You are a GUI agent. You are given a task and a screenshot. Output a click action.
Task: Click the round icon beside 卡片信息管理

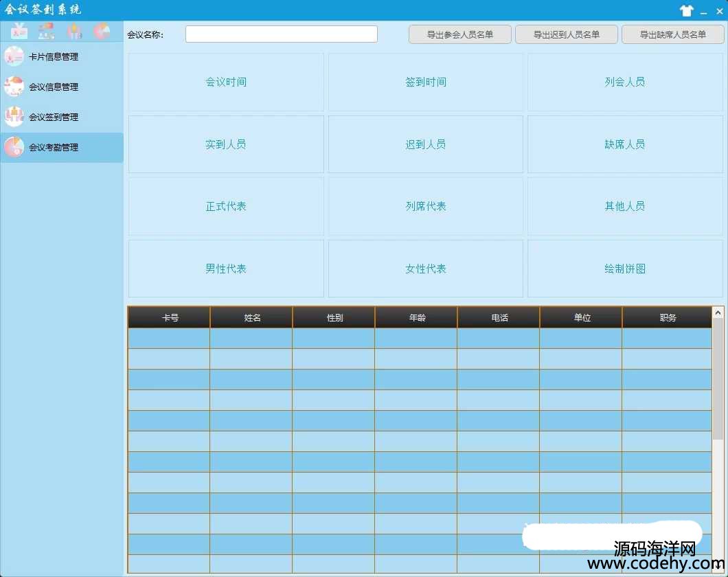14,56
